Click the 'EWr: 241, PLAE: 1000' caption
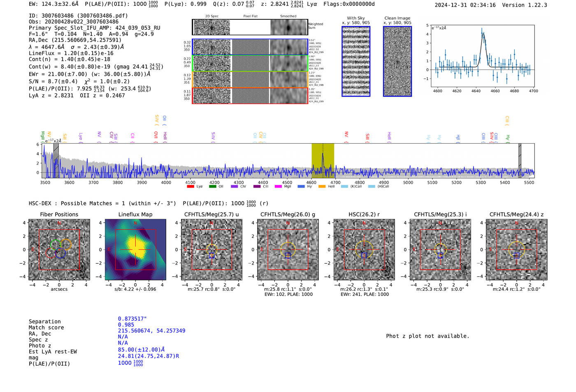 point(365,294)
